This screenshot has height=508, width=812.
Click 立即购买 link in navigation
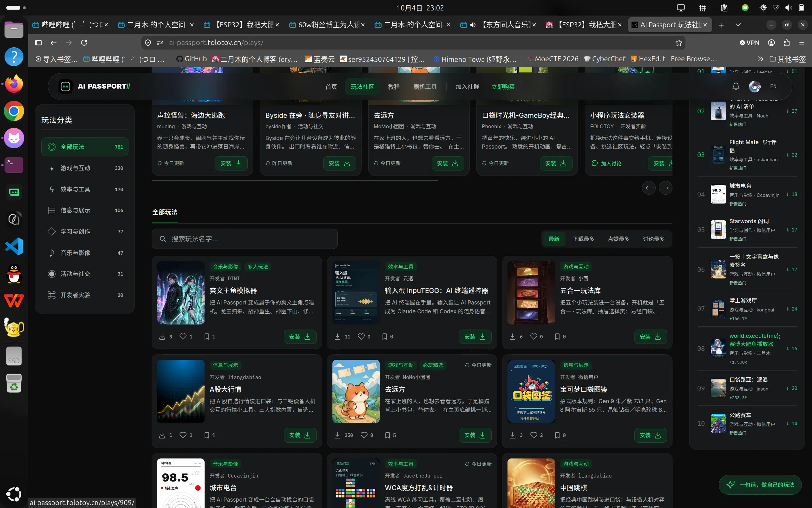click(503, 87)
